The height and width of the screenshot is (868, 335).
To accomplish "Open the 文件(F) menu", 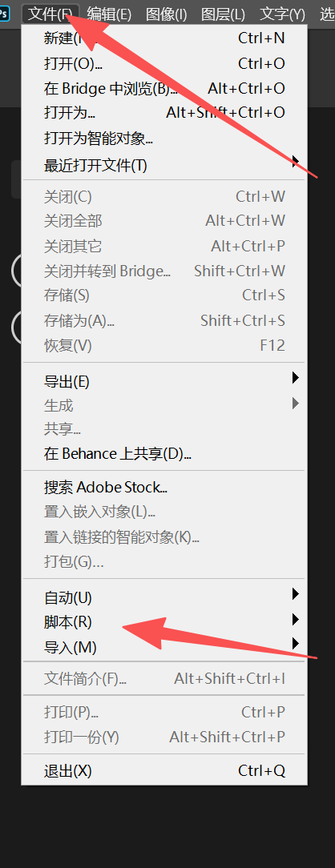I will click(x=50, y=14).
